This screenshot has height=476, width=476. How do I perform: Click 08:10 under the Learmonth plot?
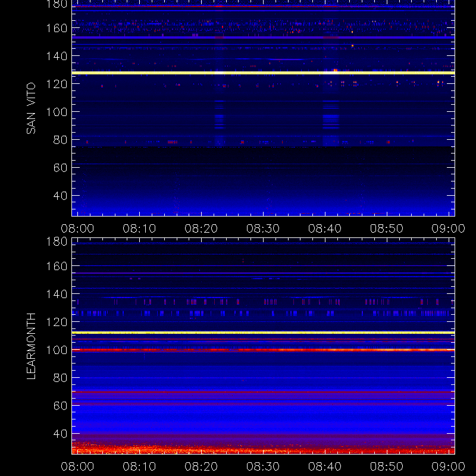point(139,466)
